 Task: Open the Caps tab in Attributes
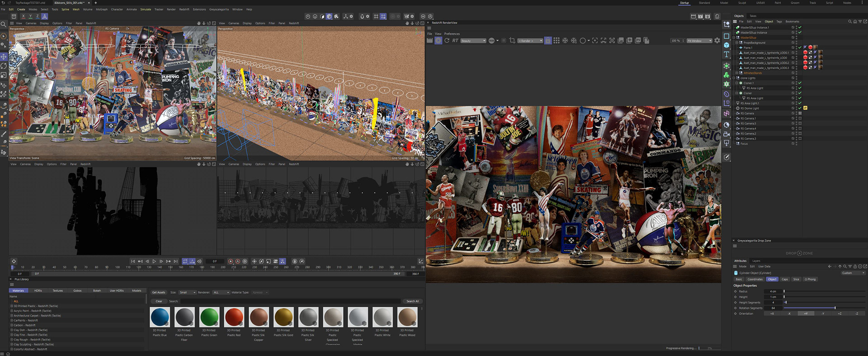pos(785,279)
